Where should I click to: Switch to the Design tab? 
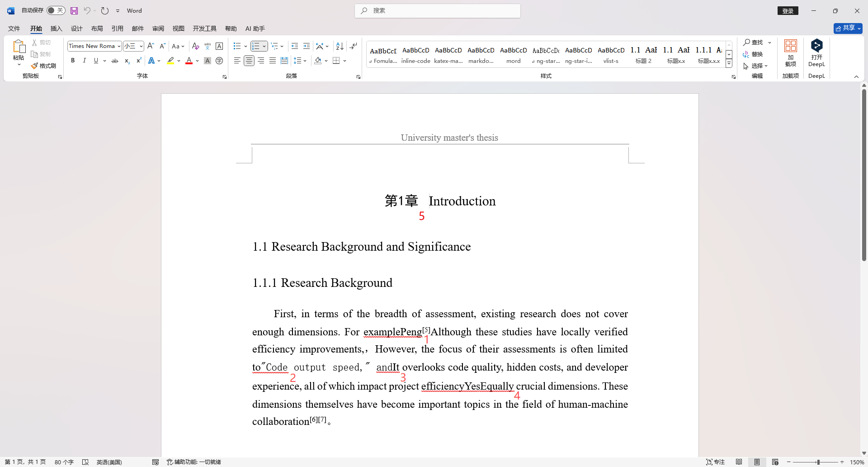(x=76, y=29)
